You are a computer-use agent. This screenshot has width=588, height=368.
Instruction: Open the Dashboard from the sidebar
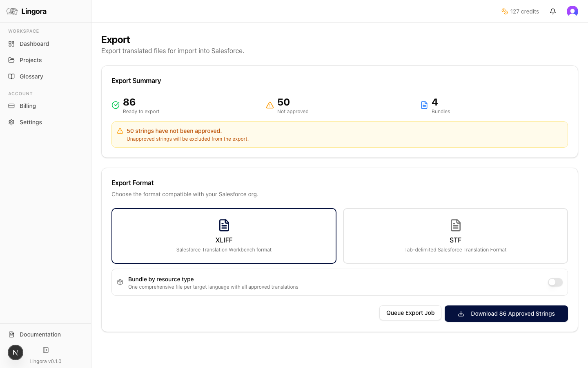pyautogui.click(x=34, y=44)
